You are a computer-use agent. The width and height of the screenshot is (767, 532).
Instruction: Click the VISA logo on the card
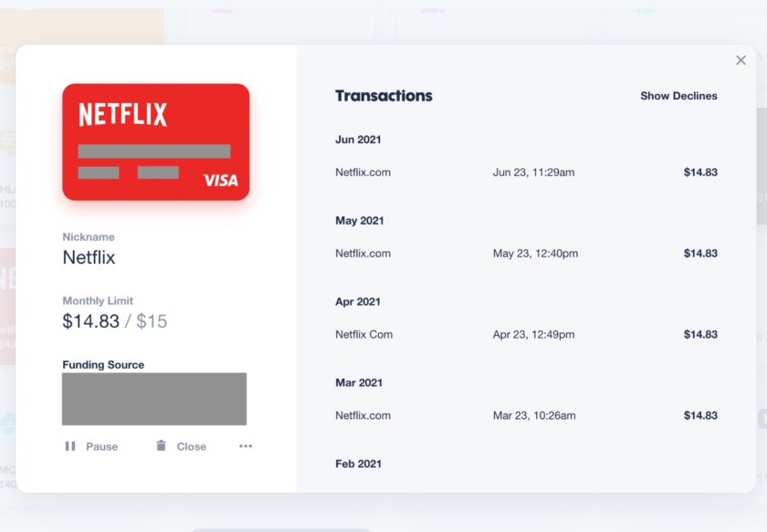coord(221,181)
